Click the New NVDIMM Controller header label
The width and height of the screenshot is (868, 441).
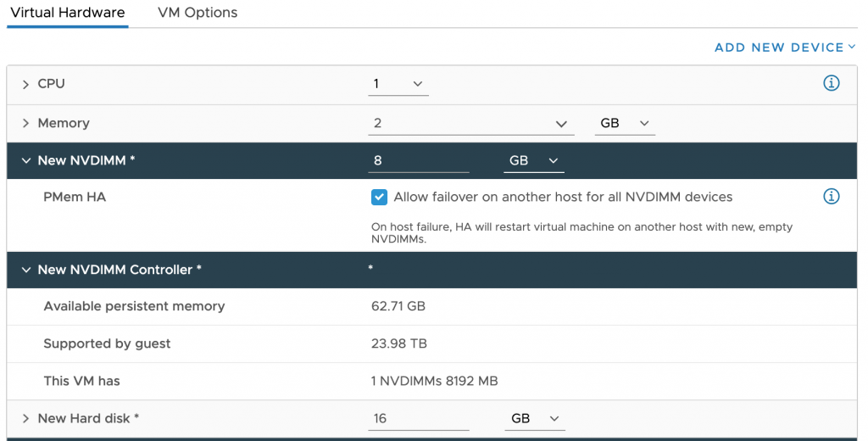coord(120,270)
